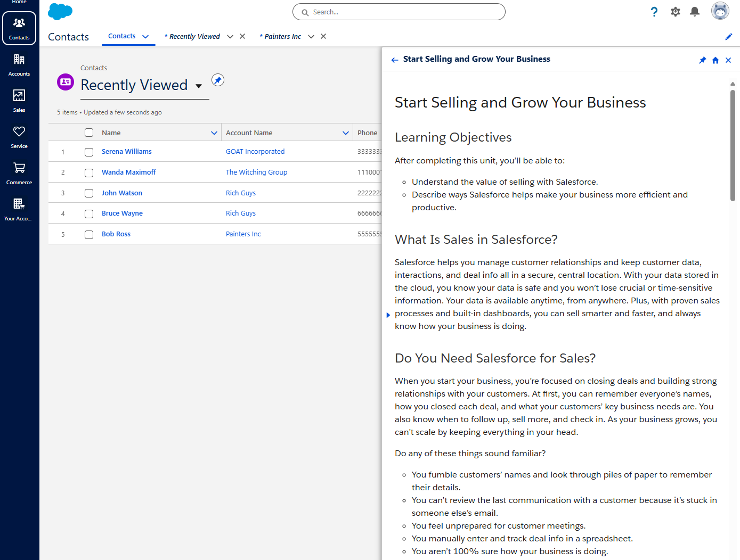Open the Service heart icon
The height and width of the screenshot is (560, 740).
(x=19, y=136)
